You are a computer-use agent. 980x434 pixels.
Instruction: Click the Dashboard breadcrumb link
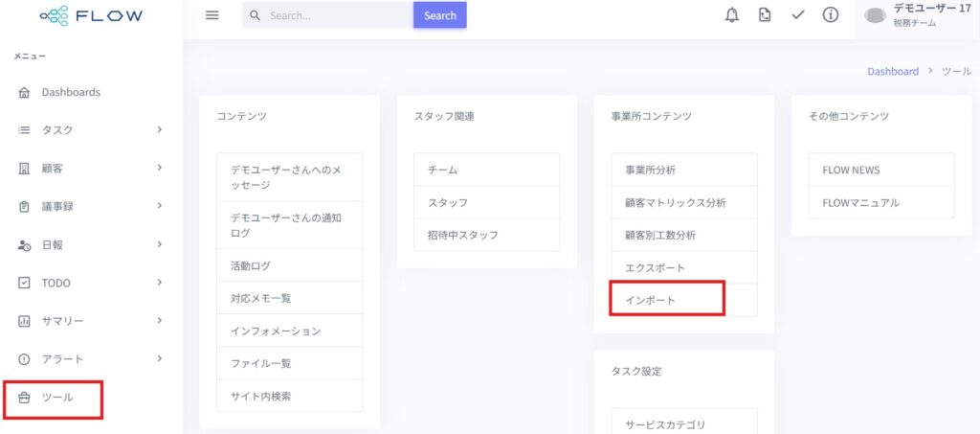point(893,71)
